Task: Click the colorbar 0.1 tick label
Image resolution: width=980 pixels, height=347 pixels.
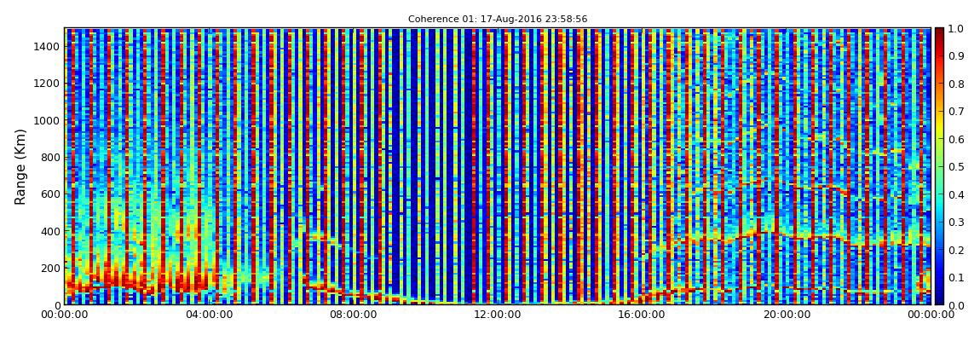Action: (x=955, y=277)
